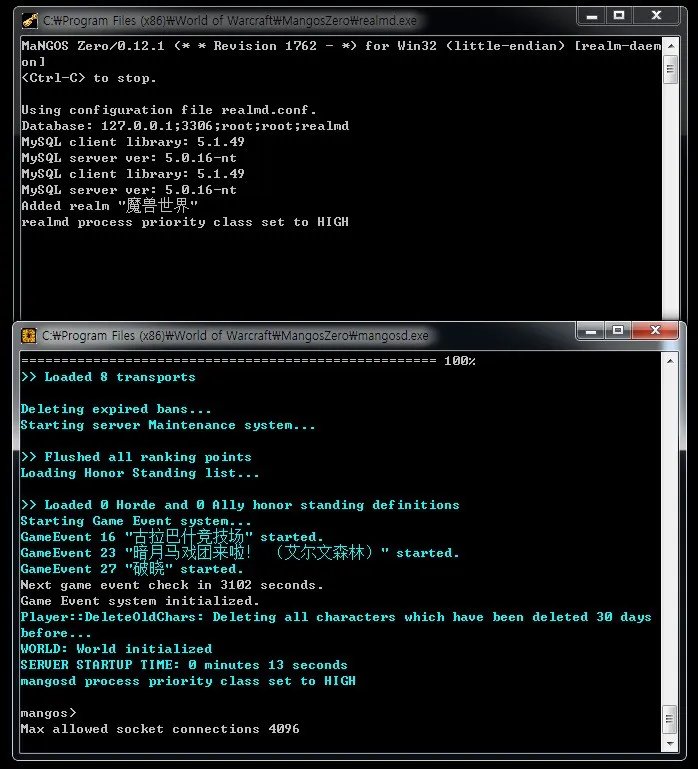This screenshot has width=698, height=769.
Task: Click first 'MySQL server ver: 5.0.16-nt' line
Action: click(129, 158)
